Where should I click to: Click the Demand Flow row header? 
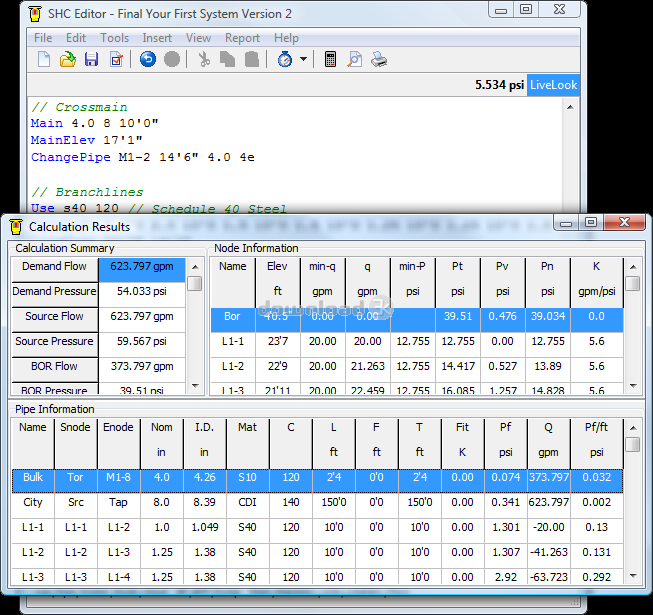coord(55,270)
